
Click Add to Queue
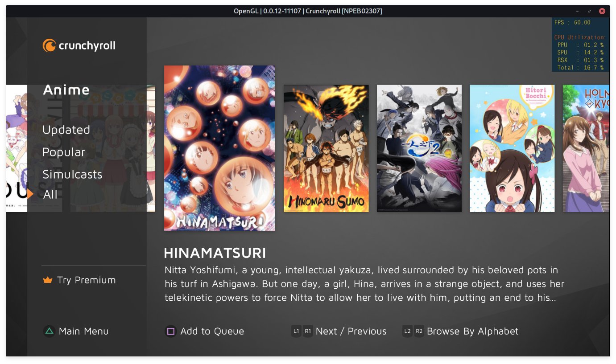(x=212, y=331)
